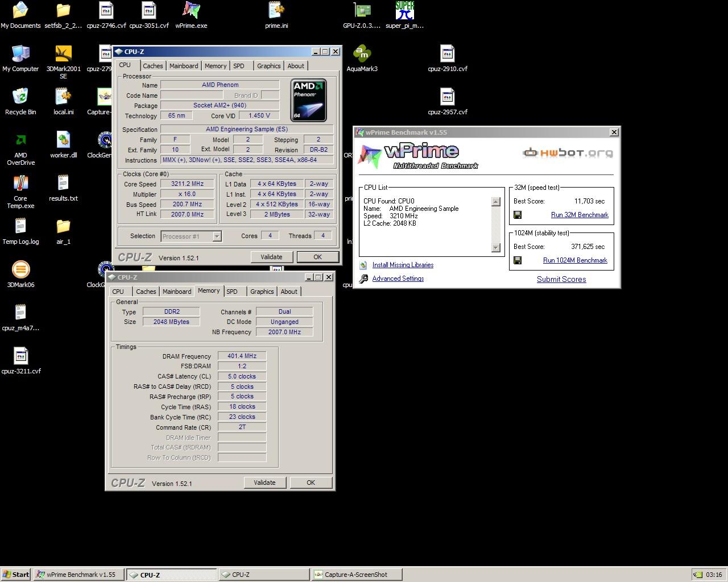Screen dimensions: 728x582
Task: Switch to Mainboard tab in upper CPU-Z
Action: tap(184, 66)
